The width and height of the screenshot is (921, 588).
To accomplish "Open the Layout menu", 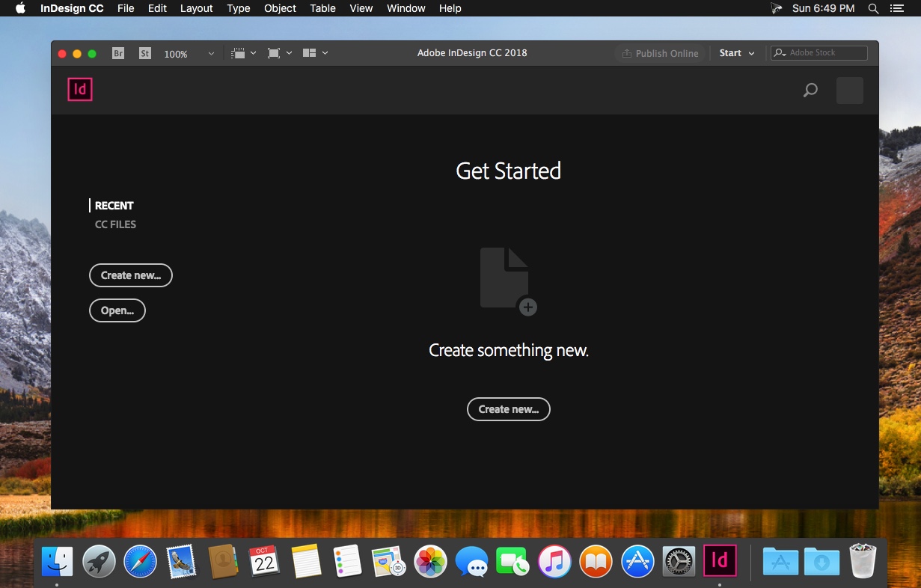I will coord(197,8).
